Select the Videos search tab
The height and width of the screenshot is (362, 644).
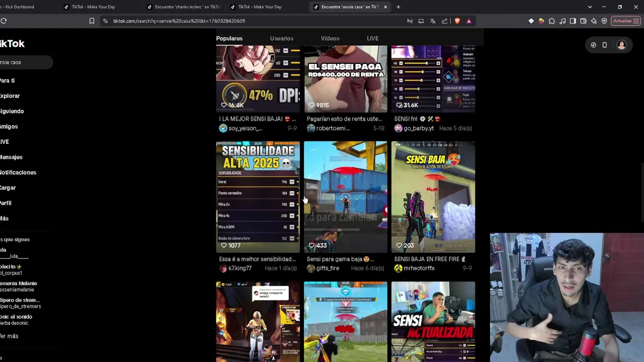(x=330, y=38)
